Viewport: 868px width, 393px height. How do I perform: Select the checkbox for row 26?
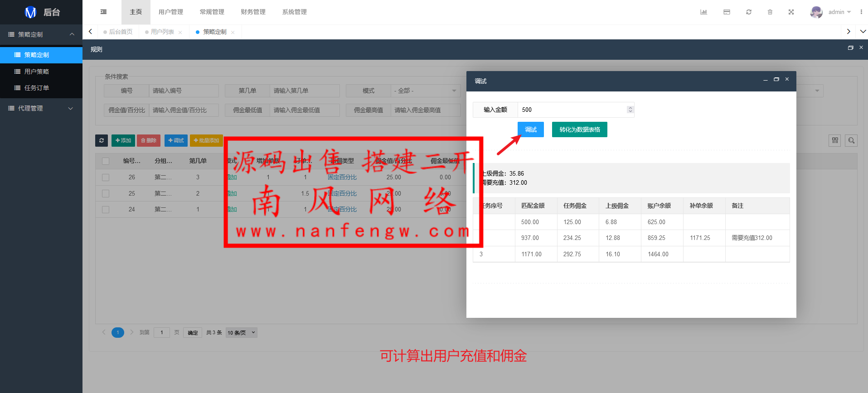(106, 177)
